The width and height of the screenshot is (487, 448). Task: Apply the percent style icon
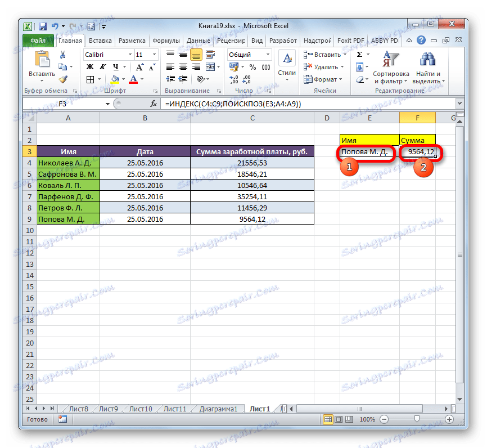pos(253,67)
